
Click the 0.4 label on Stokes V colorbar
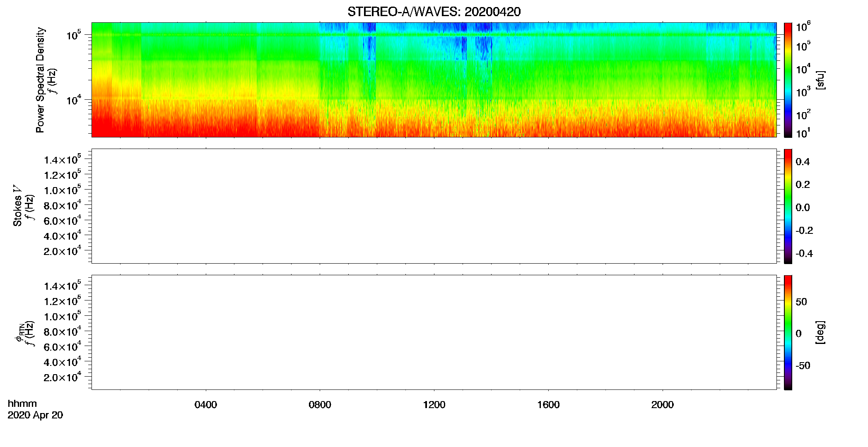point(803,162)
